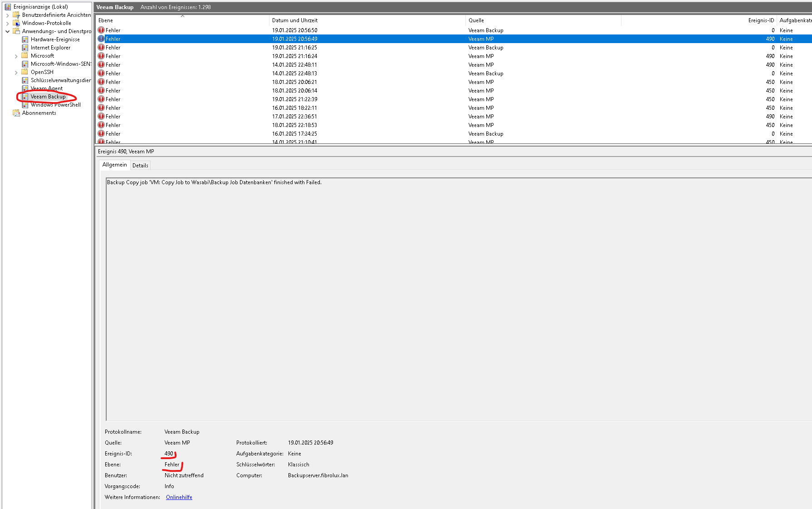Expand the Benutzerdefinierte Ansichten node
Screen dimensions: 812x509
point(8,15)
